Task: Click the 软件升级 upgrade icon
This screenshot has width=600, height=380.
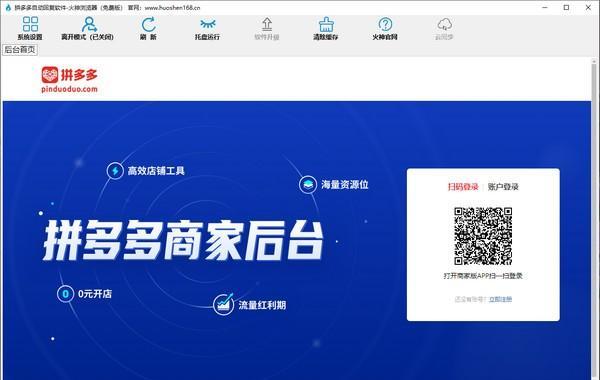Action: [x=267, y=24]
